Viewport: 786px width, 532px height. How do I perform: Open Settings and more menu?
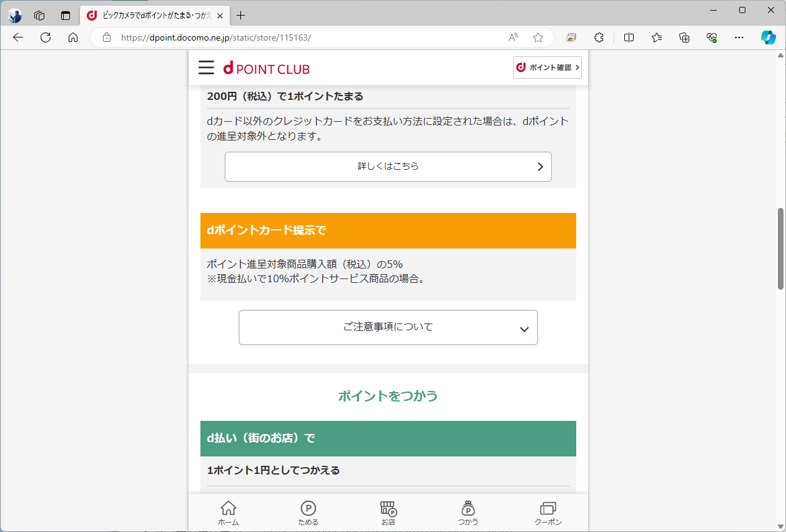coord(739,37)
